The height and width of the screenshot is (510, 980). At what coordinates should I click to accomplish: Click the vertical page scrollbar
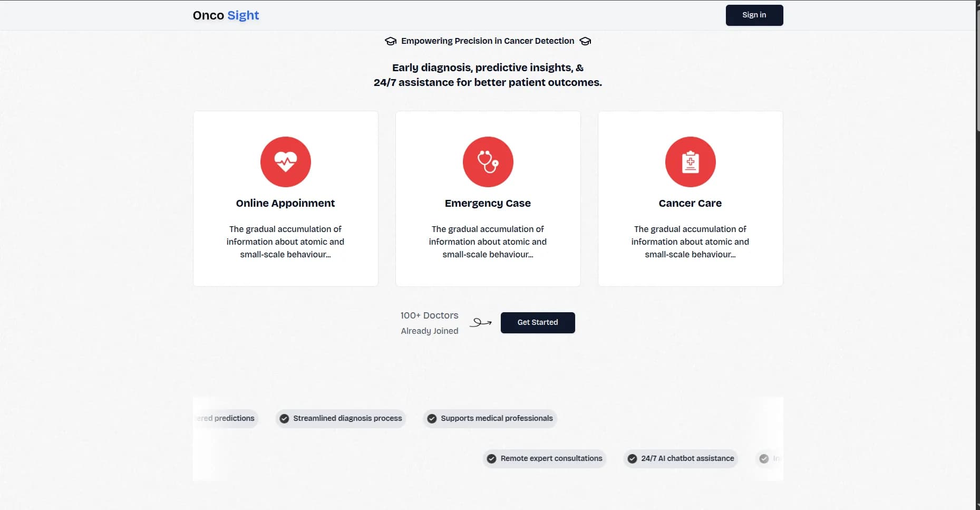click(x=978, y=69)
